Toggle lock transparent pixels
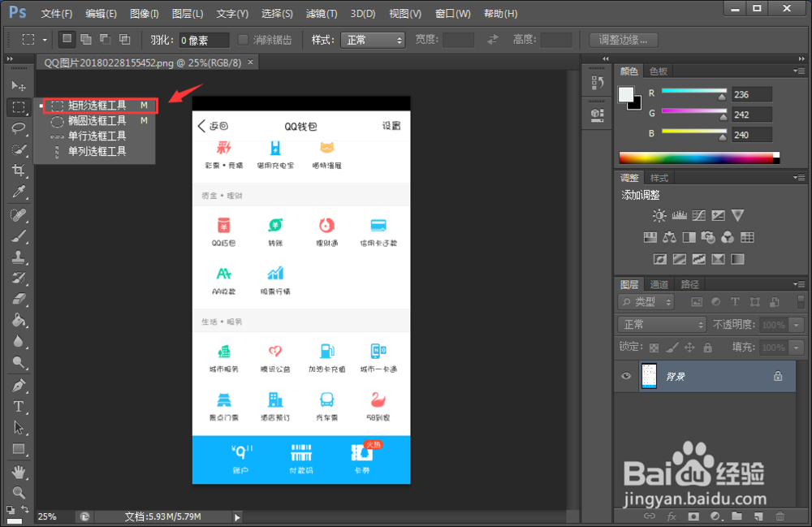 654,348
